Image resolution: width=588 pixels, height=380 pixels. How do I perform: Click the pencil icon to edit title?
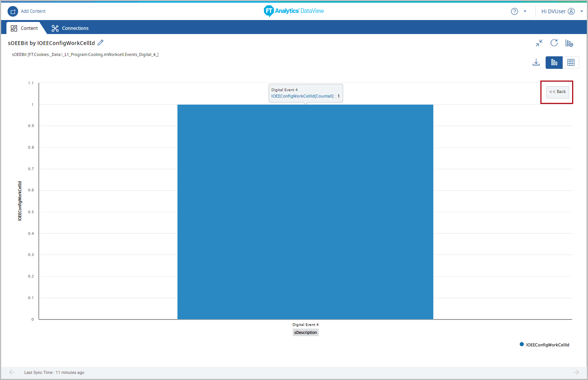[x=101, y=43]
